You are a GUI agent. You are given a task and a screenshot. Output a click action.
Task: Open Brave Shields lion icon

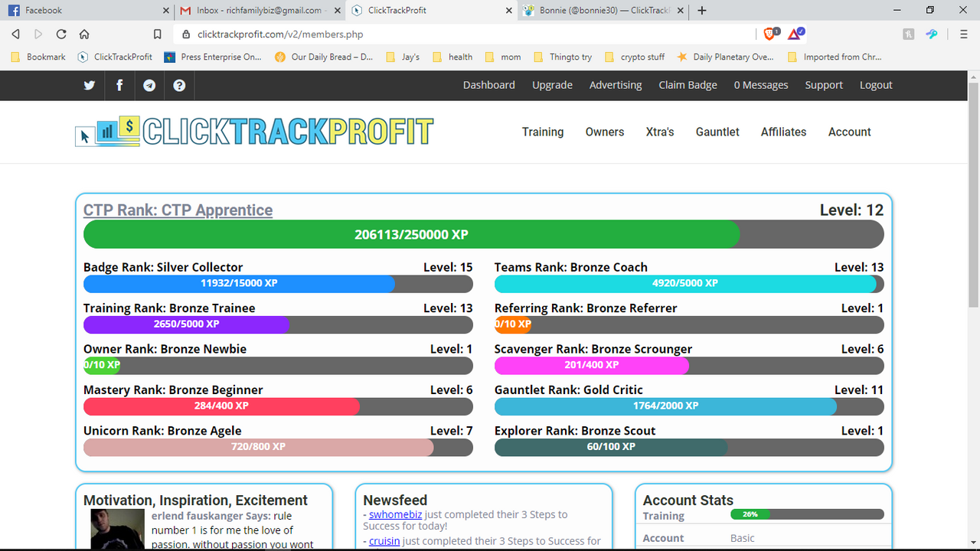(770, 34)
